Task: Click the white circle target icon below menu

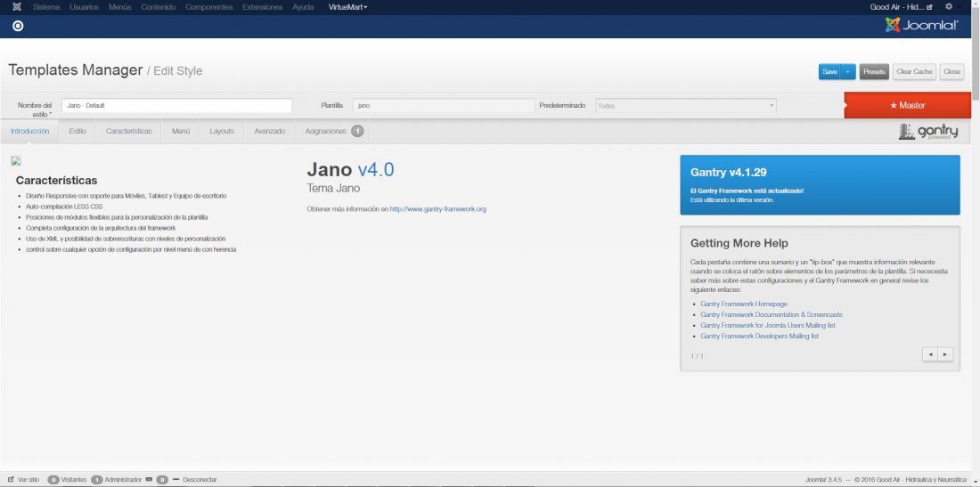Action: 18,26
